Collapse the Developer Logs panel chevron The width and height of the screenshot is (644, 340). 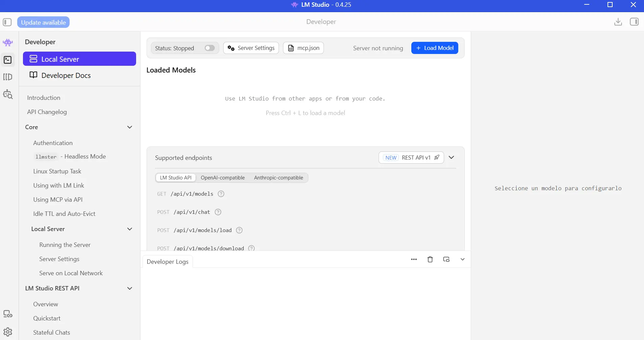point(463,259)
